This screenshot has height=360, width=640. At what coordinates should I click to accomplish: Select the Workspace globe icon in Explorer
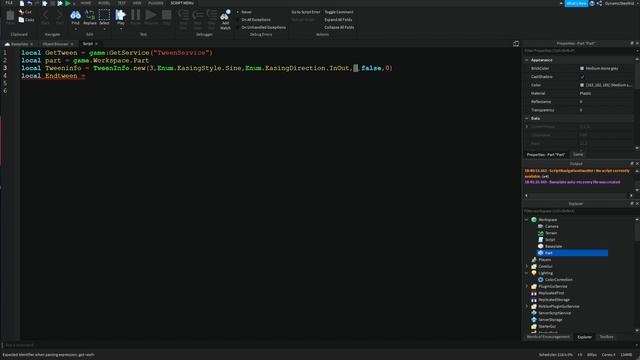pyautogui.click(x=534, y=220)
